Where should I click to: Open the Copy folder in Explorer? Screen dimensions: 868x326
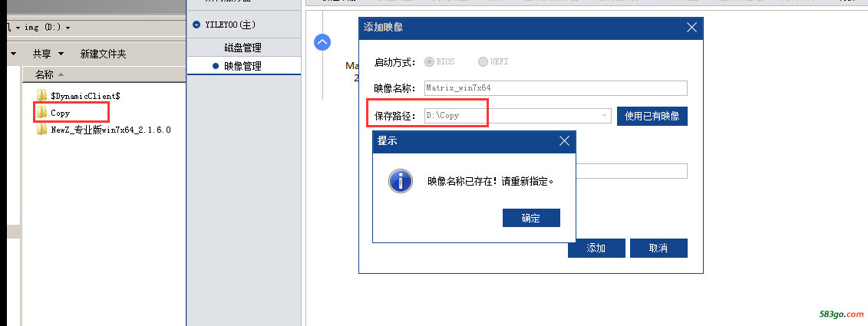pos(61,113)
